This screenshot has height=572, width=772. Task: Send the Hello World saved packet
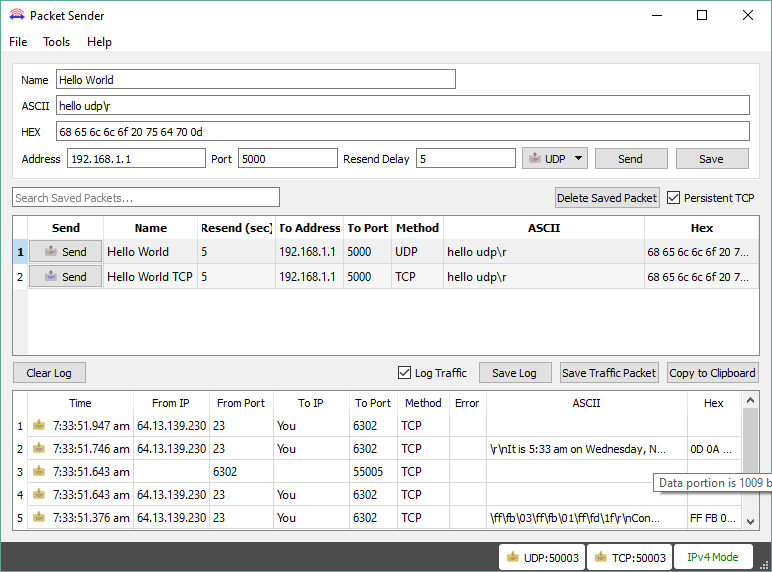coord(65,252)
